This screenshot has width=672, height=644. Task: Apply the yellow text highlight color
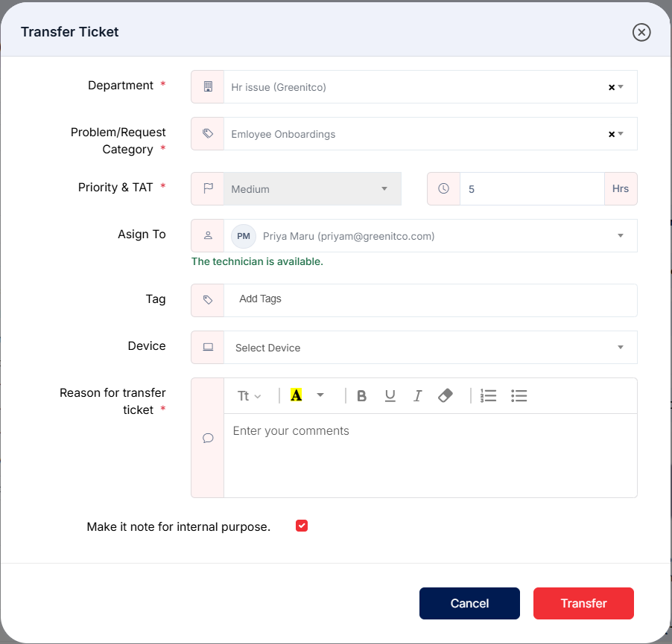click(297, 395)
